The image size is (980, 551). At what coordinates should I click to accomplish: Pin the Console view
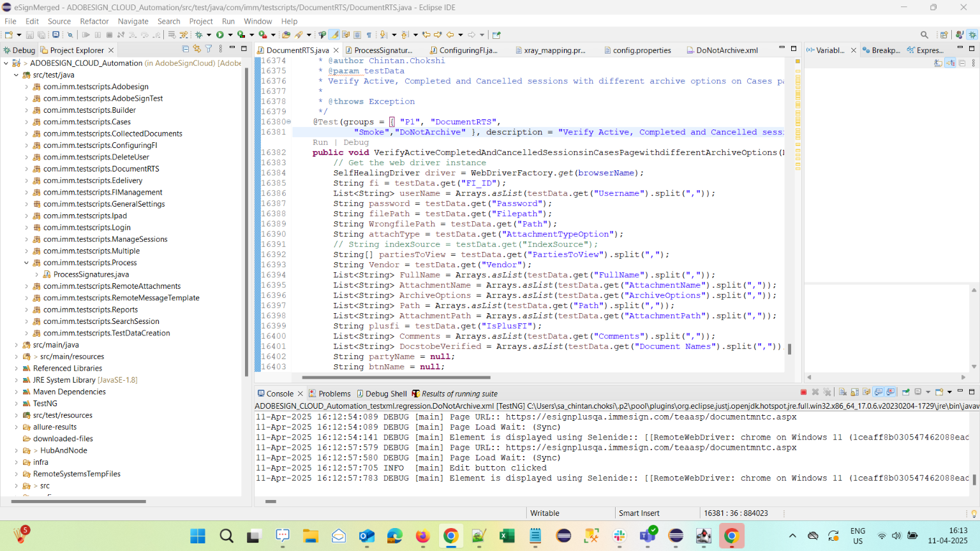tap(905, 392)
